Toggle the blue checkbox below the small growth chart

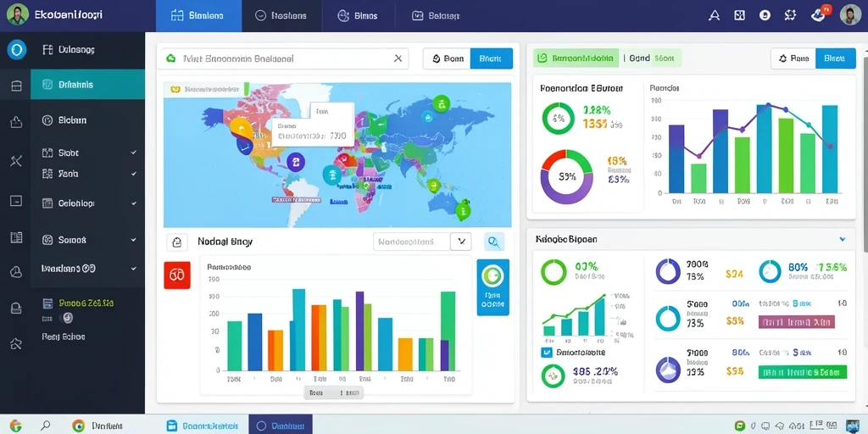coord(547,352)
